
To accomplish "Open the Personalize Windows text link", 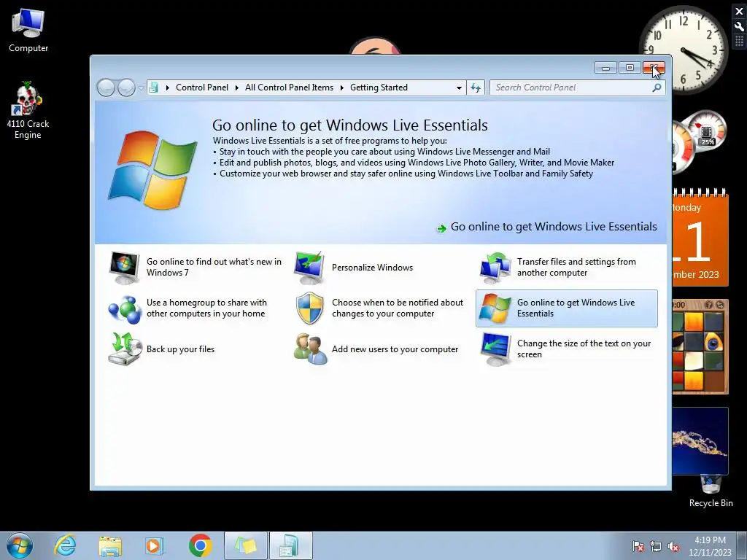I will pos(372,268).
